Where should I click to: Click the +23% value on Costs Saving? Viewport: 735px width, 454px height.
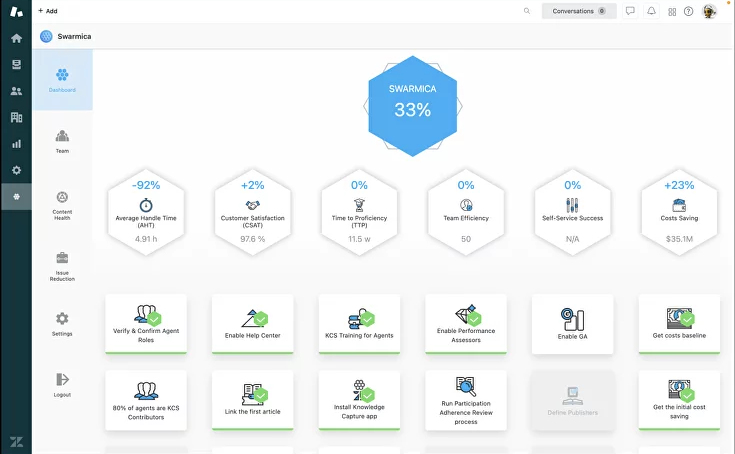679,185
